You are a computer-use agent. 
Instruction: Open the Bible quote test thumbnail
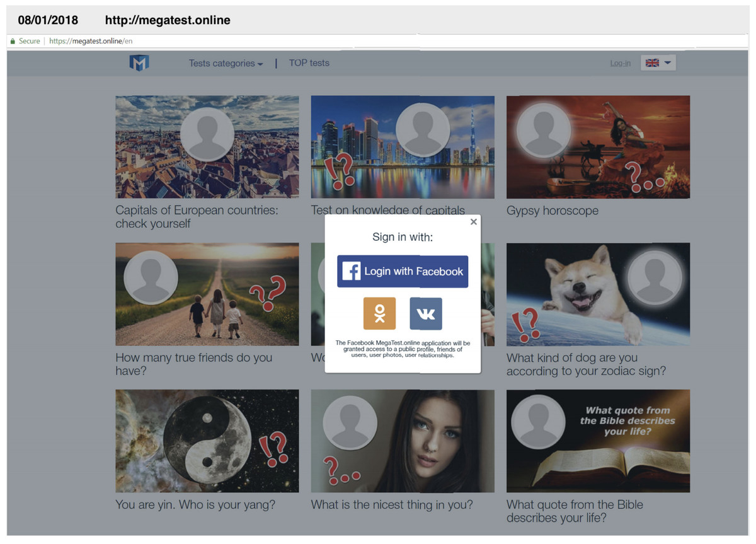tap(598, 440)
